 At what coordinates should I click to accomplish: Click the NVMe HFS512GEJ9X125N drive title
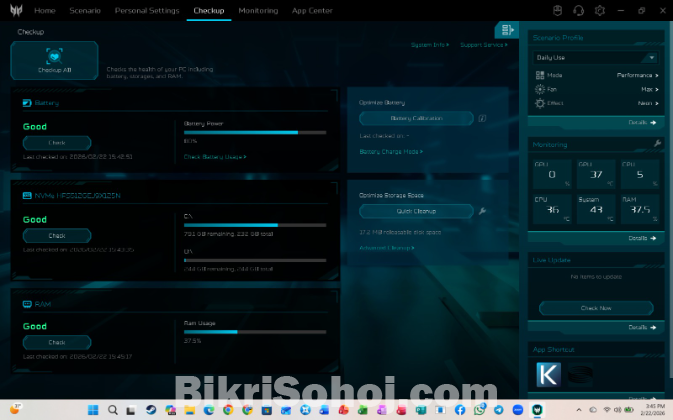pyautogui.click(x=78, y=196)
